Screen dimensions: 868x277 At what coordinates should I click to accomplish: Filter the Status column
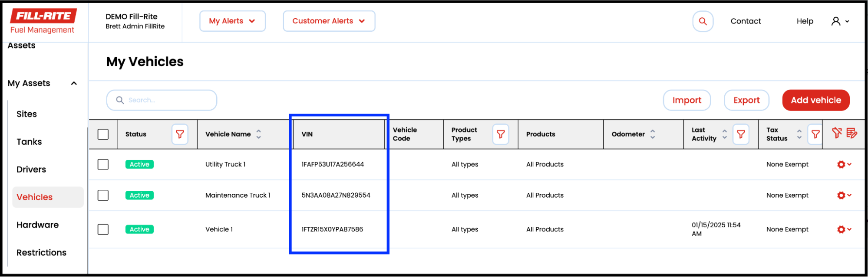[x=180, y=134]
